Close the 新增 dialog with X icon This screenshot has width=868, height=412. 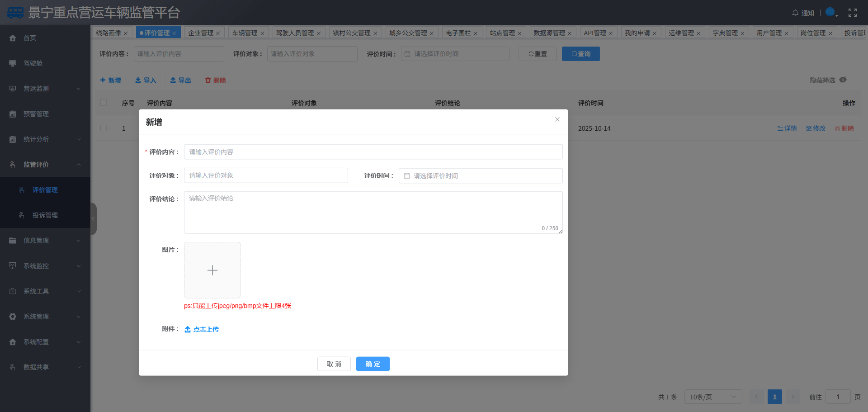pos(557,119)
